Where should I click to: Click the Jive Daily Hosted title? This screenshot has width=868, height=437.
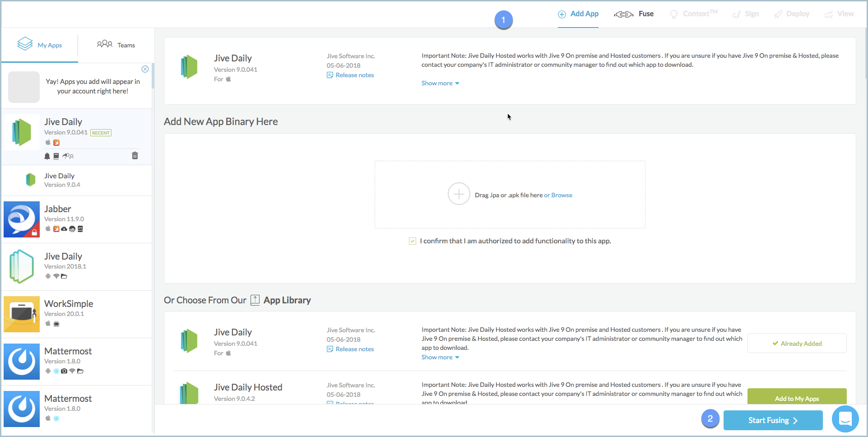pos(248,387)
